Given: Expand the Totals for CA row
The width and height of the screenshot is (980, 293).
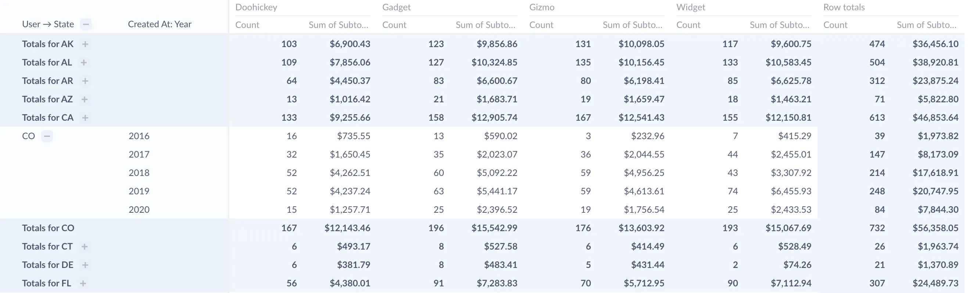Looking at the screenshot, I should [x=85, y=118].
